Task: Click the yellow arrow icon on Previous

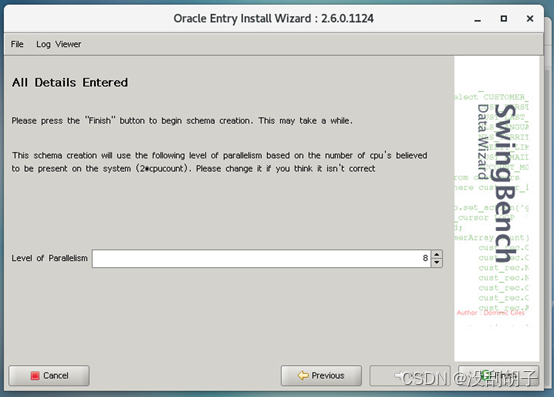Action: coord(303,375)
